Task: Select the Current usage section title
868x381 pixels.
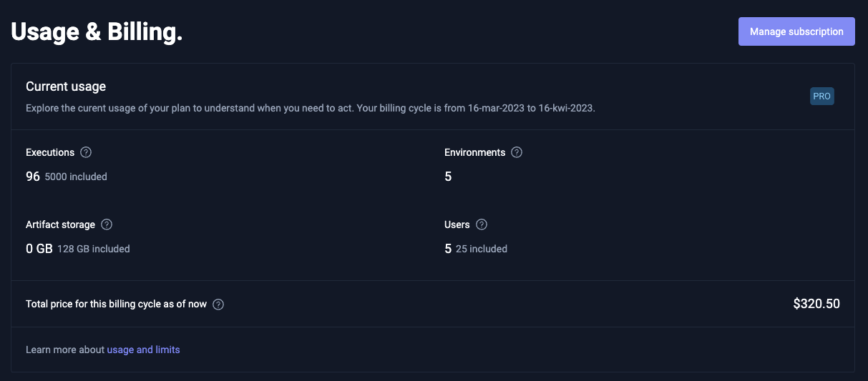Action: tap(66, 86)
